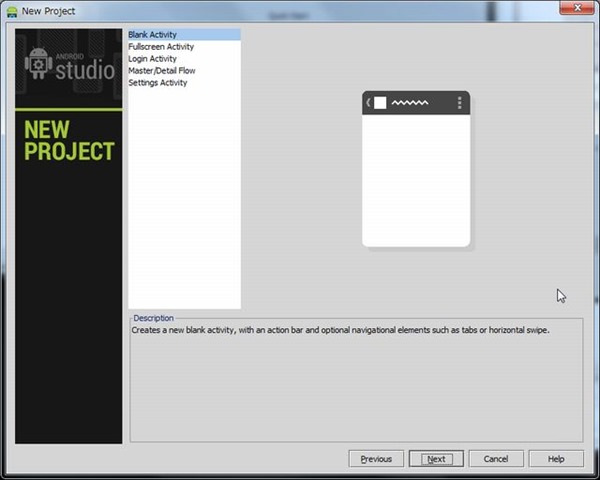Click the squiggly title placeholder in the preview
Image resolution: width=600 pixels, height=480 pixels.
409,103
